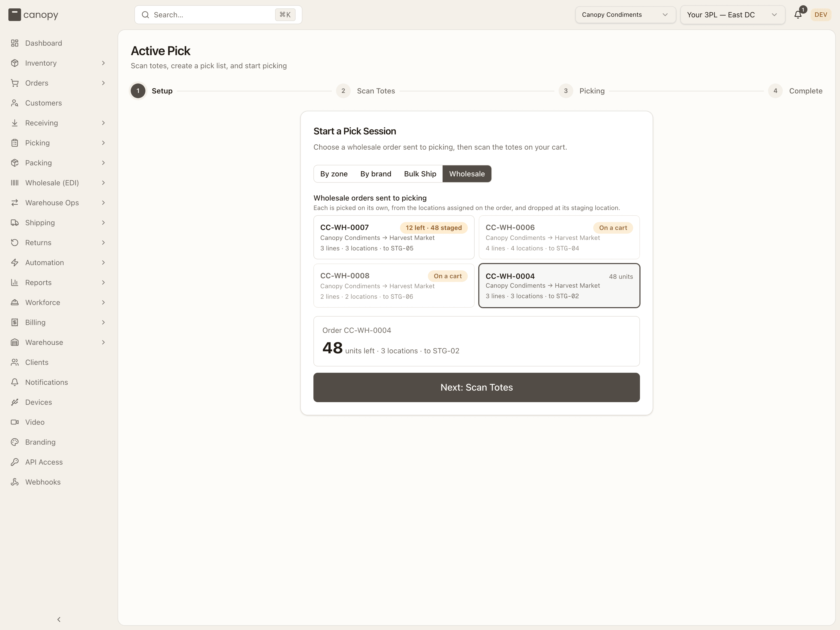Image resolution: width=840 pixels, height=630 pixels.
Task: Click the 'Order CC-WH-0004' summary text
Action: tap(356, 330)
